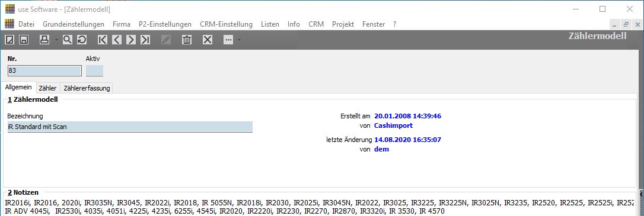The width and height of the screenshot is (644, 216).
Task: Click the application icon in the menu bar
Action: [9, 24]
